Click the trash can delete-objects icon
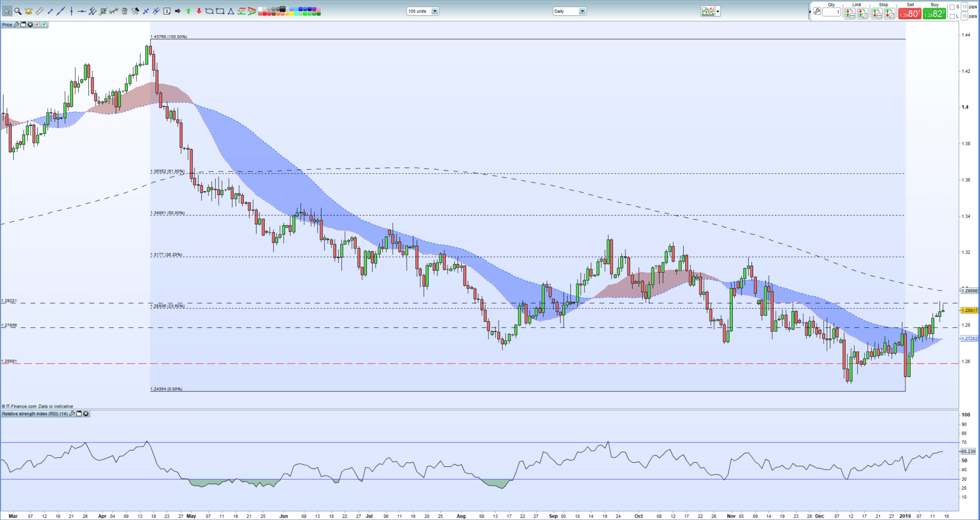Screen dimensions: 980x520 [124, 11]
